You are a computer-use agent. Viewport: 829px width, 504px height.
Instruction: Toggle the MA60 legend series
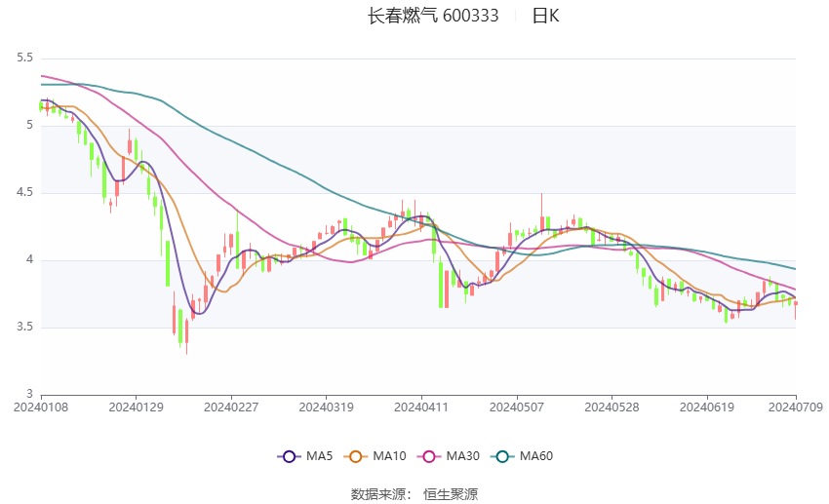522,456
